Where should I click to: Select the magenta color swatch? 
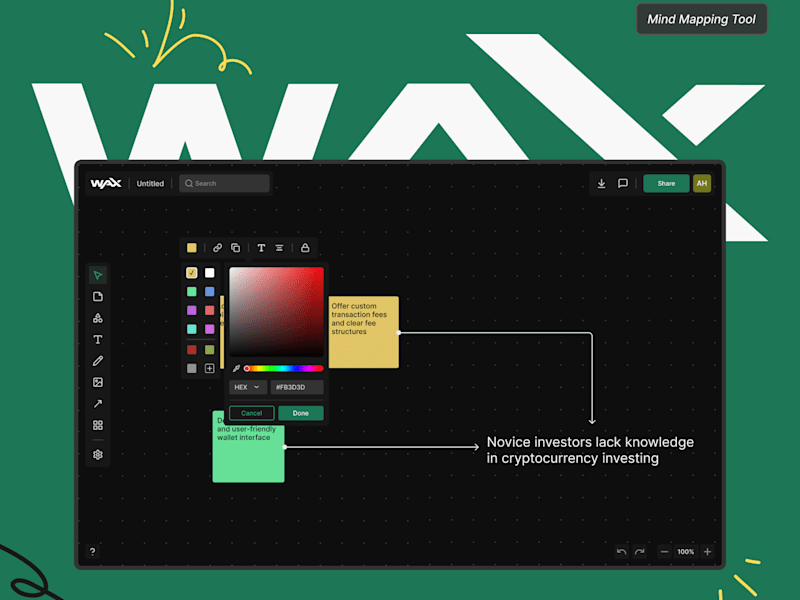point(210,329)
